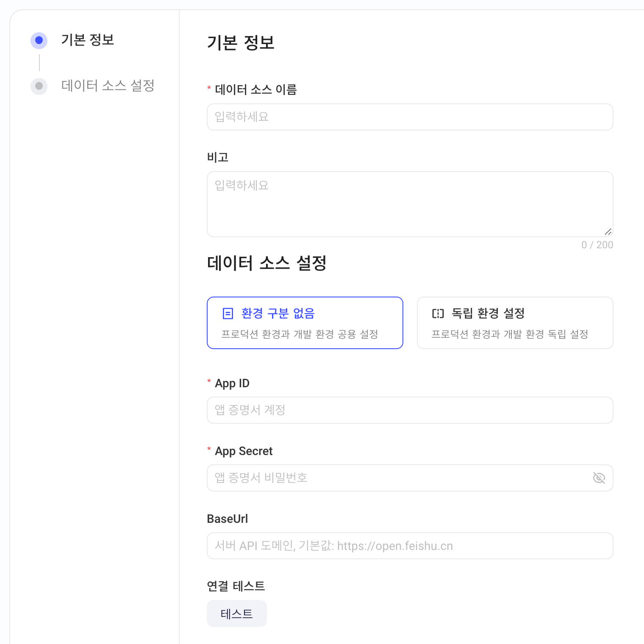The width and height of the screenshot is (644, 644).
Task: Click into the 비고 textarea
Action: [410, 204]
